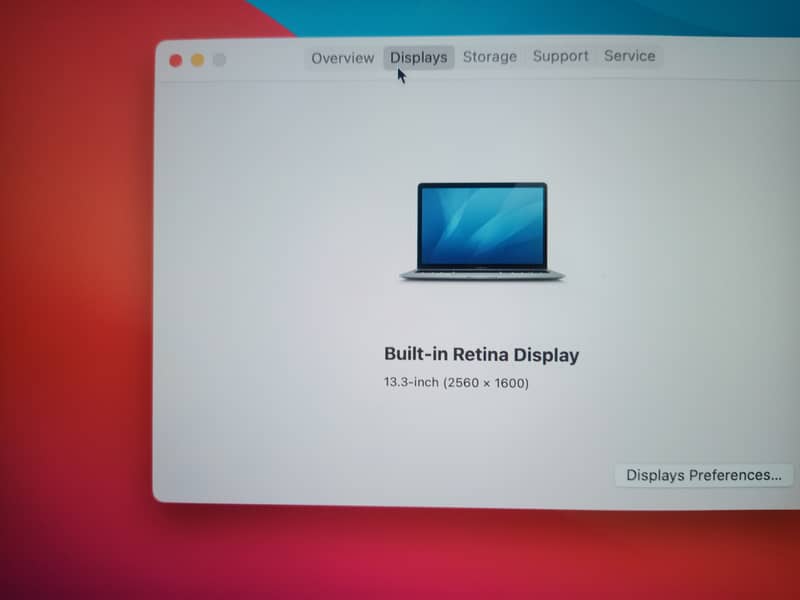Click the Displays Preferences button

704,475
